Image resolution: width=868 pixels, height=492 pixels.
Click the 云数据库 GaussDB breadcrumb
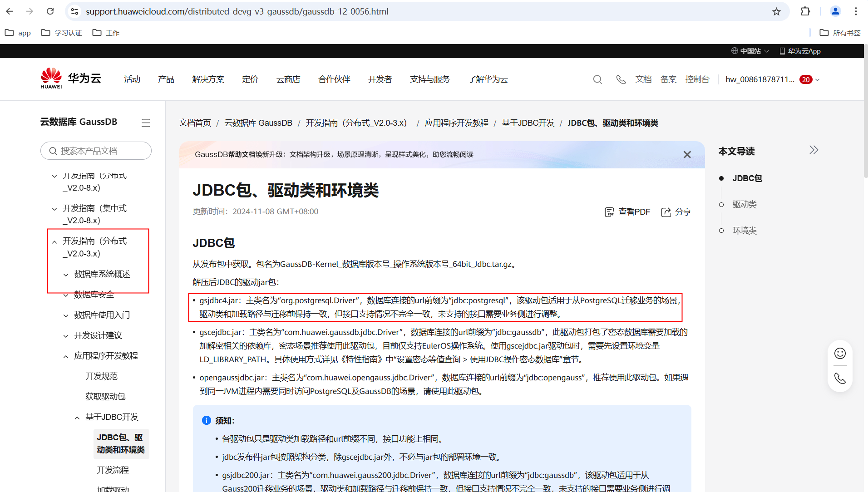pyautogui.click(x=258, y=123)
